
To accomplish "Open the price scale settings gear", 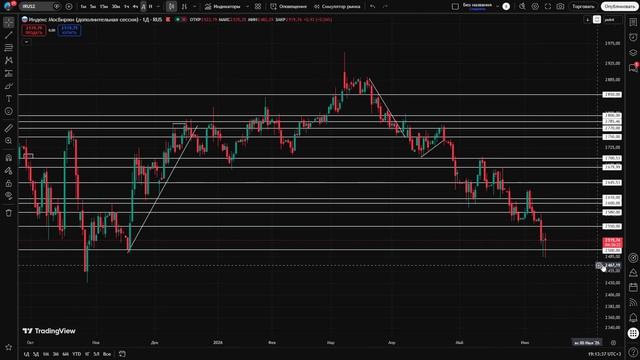I will point(613,343).
